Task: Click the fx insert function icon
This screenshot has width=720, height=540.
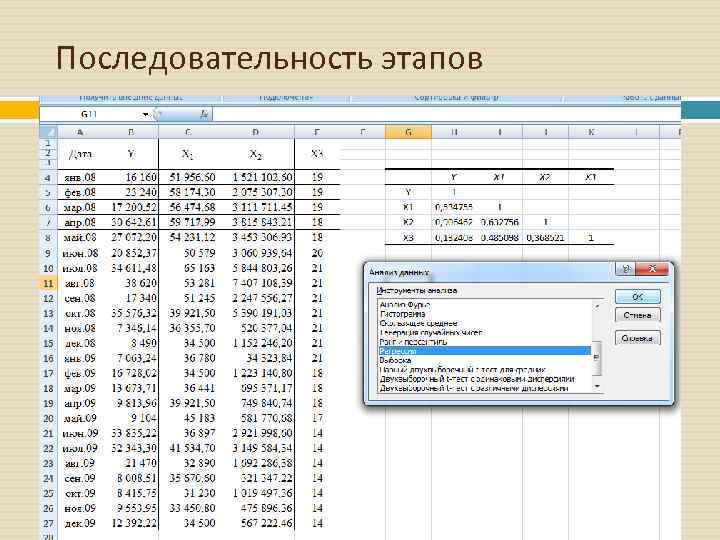Action: point(204,114)
